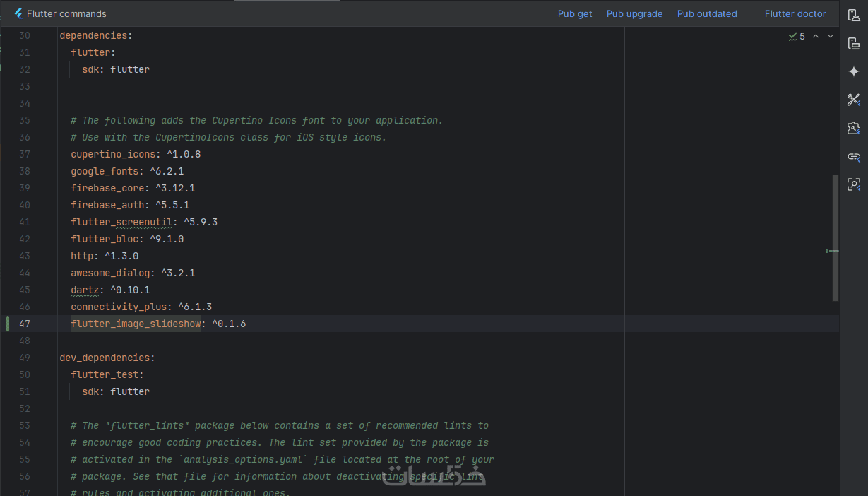Jump to next highlighted problem arrow
The height and width of the screenshot is (496, 868).
click(831, 36)
